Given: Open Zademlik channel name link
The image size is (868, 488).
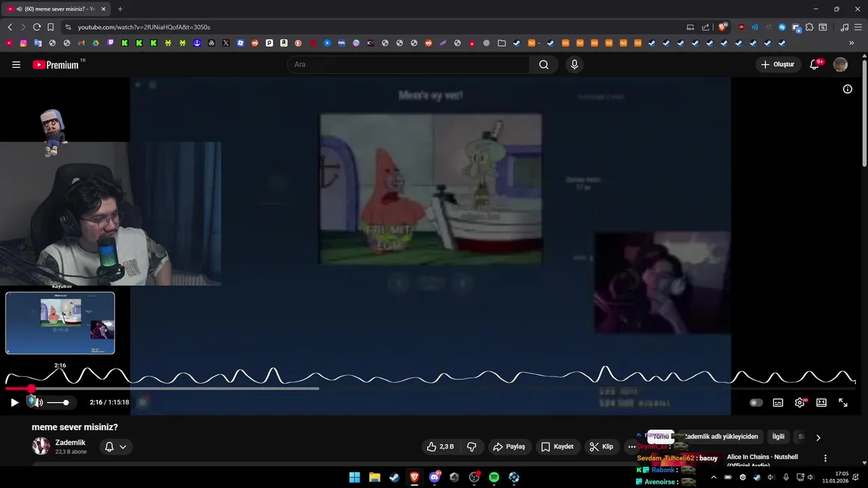Looking at the screenshot, I should point(71,443).
